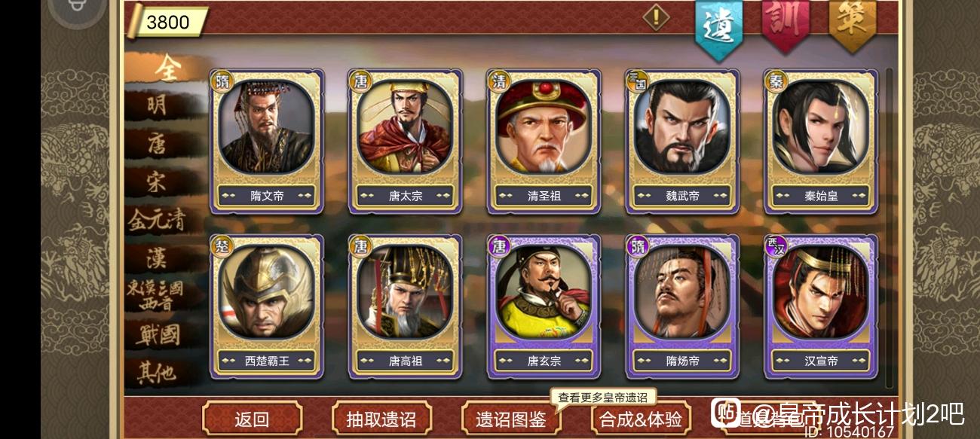Filter by the 金元清 dynasty tab

[x=157, y=220]
